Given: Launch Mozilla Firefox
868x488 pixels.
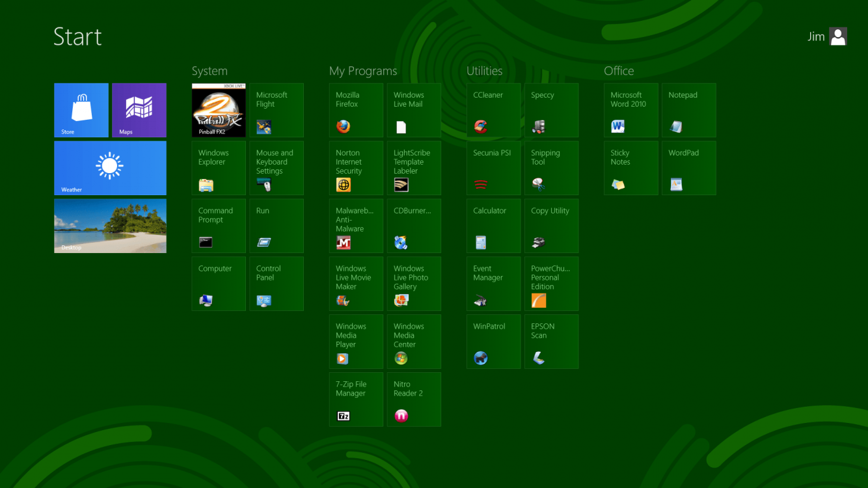Looking at the screenshot, I should [356, 110].
